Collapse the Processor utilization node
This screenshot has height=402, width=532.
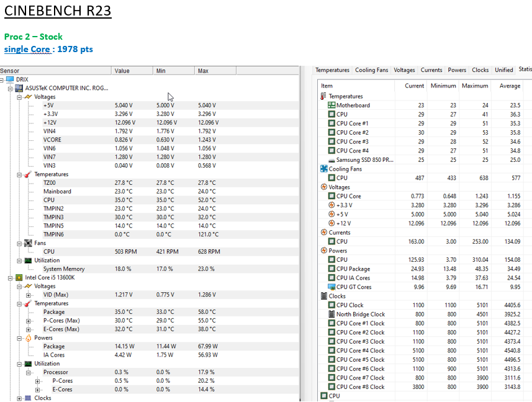[29, 373]
